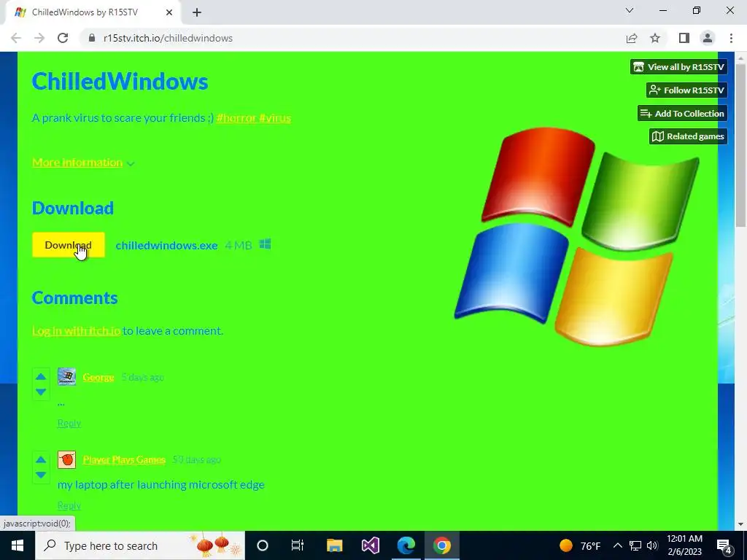
Task: Open the notification center icon
Action: (x=724, y=546)
